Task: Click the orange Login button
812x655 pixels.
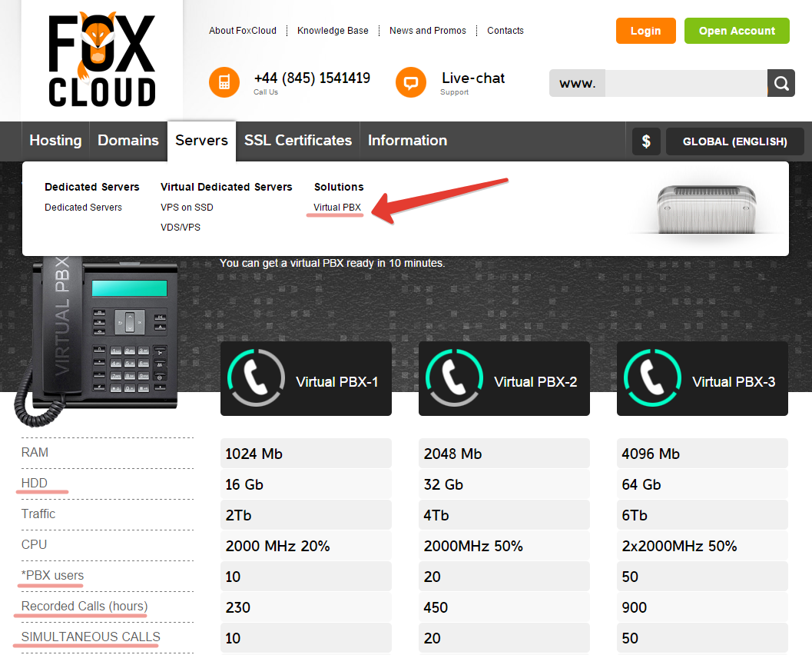Action: (645, 31)
